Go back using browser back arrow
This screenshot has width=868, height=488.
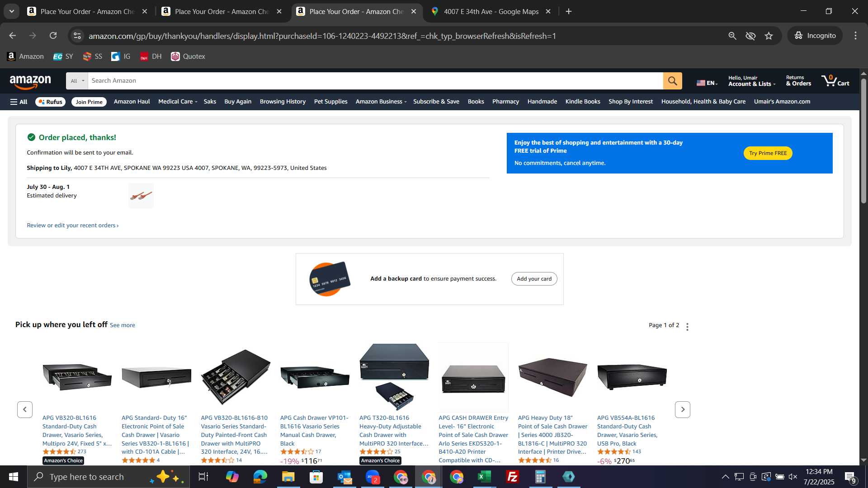[12, 36]
